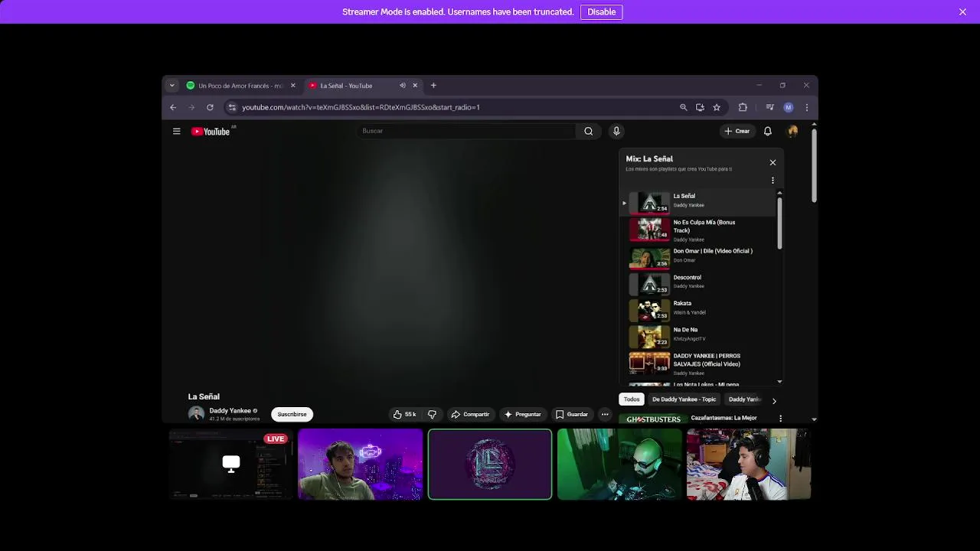Click the YouTube page scrollbar
Screen dimensions: 980x551
814,165
